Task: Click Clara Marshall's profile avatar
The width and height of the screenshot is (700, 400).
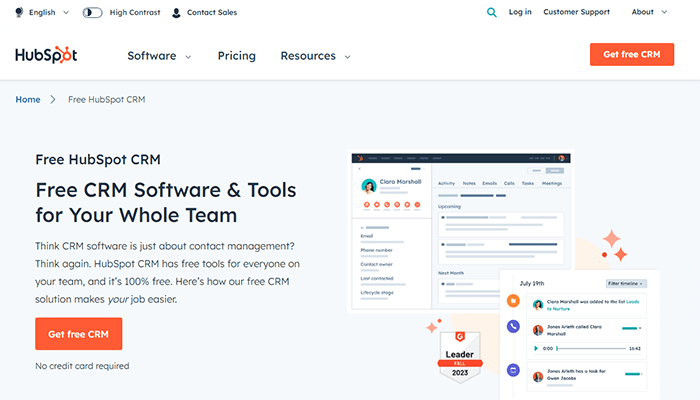Action: [x=369, y=186]
